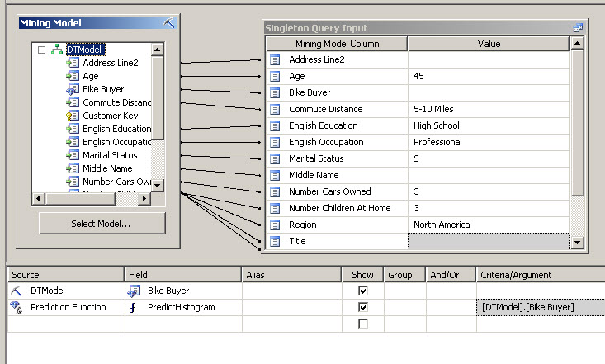
Task: Click the Group column header in grid
Action: click(x=404, y=275)
